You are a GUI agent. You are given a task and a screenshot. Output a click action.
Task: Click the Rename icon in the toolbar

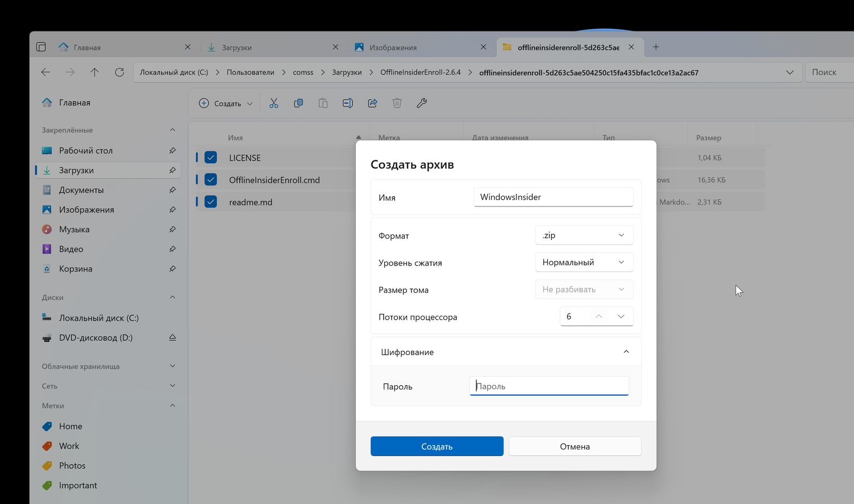(348, 103)
